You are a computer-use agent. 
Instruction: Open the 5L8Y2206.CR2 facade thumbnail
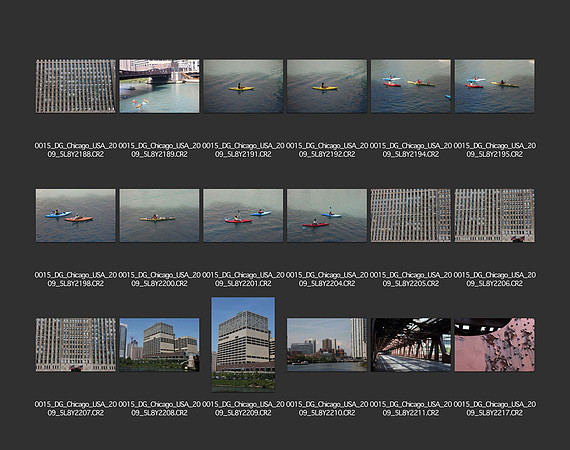click(x=494, y=215)
